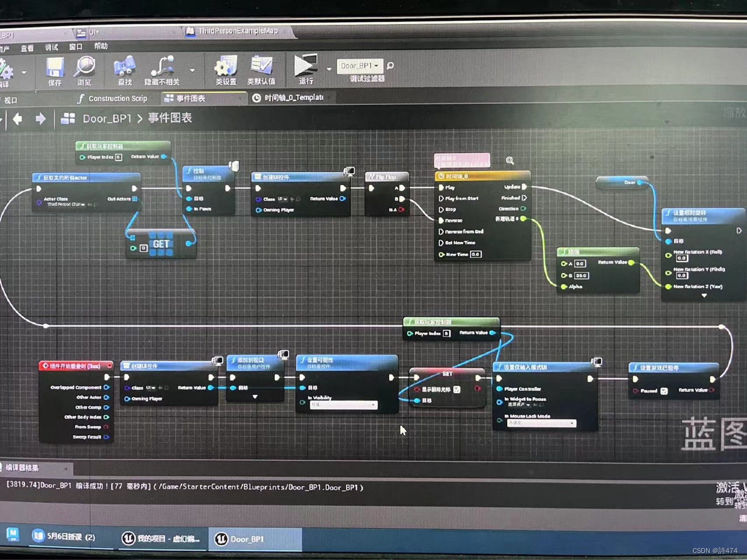Open Class UI dropdown in upper 创建UI控件 node
Viewport: 747px width, 560px height.
282,199
